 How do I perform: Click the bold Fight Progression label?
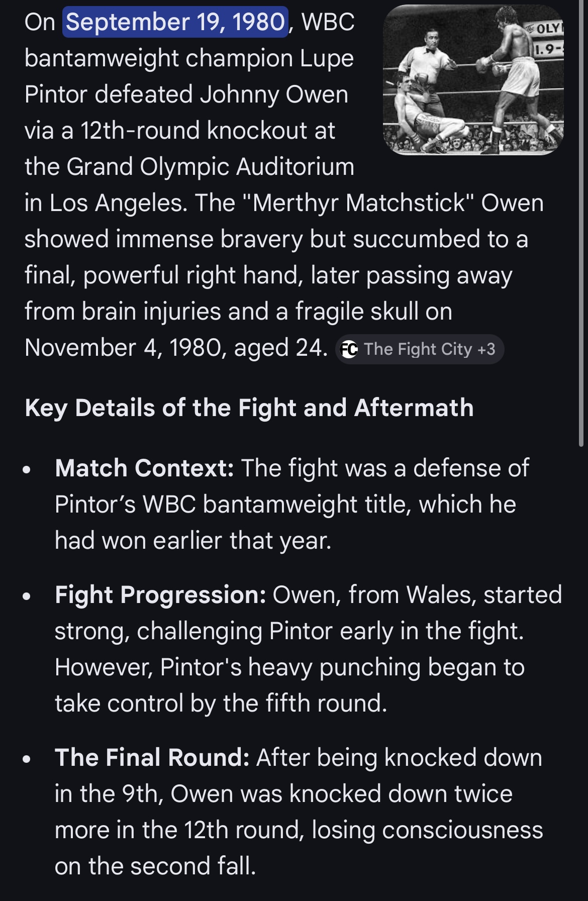(x=160, y=594)
